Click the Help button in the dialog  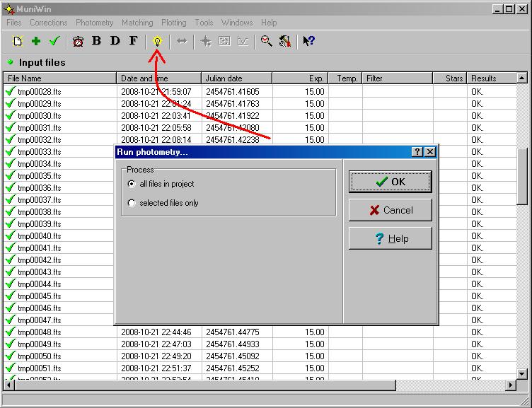point(390,238)
